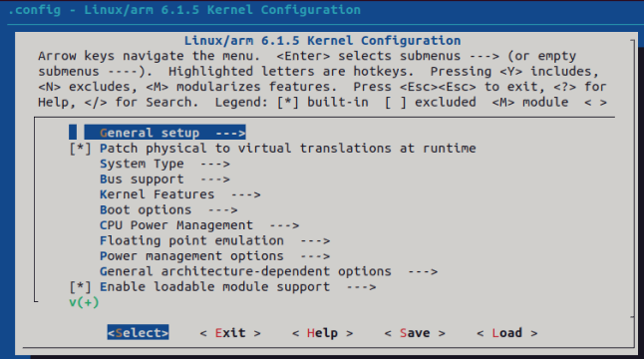Open the System Type submenu
This screenshot has width=644, height=359.
(x=164, y=164)
